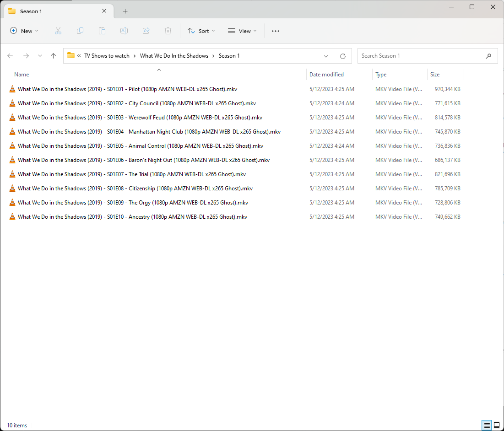
Task: Go up one folder level
Action: pyautogui.click(x=54, y=56)
